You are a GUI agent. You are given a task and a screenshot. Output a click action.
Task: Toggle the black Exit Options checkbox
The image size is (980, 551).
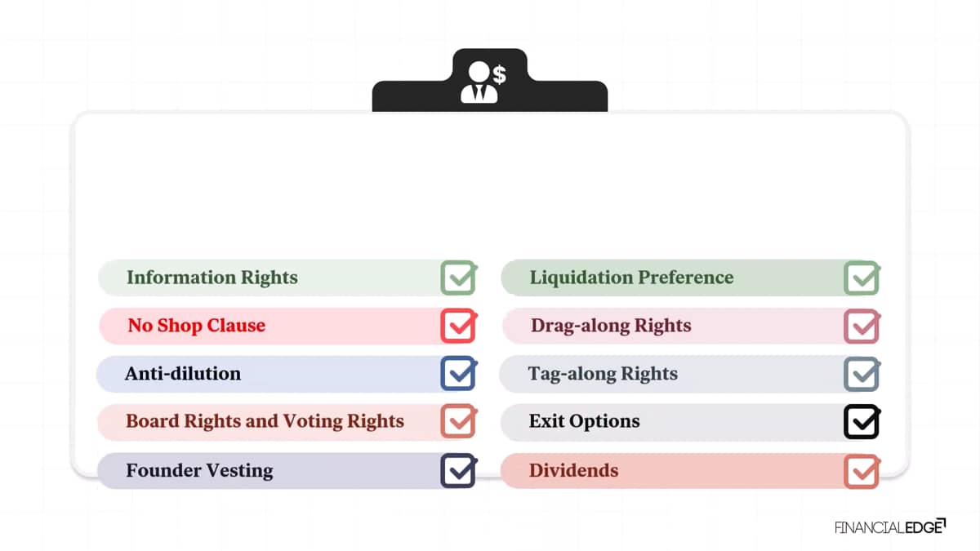(861, 421)
